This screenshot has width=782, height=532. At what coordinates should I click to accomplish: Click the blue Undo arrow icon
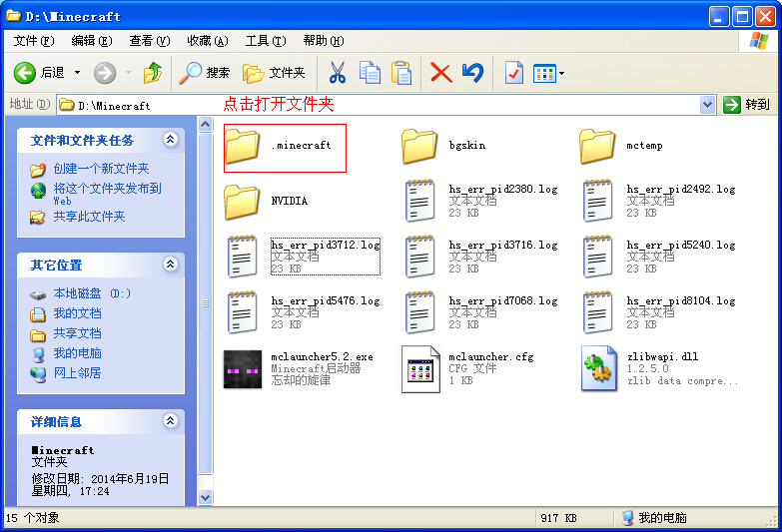(472, 73)
